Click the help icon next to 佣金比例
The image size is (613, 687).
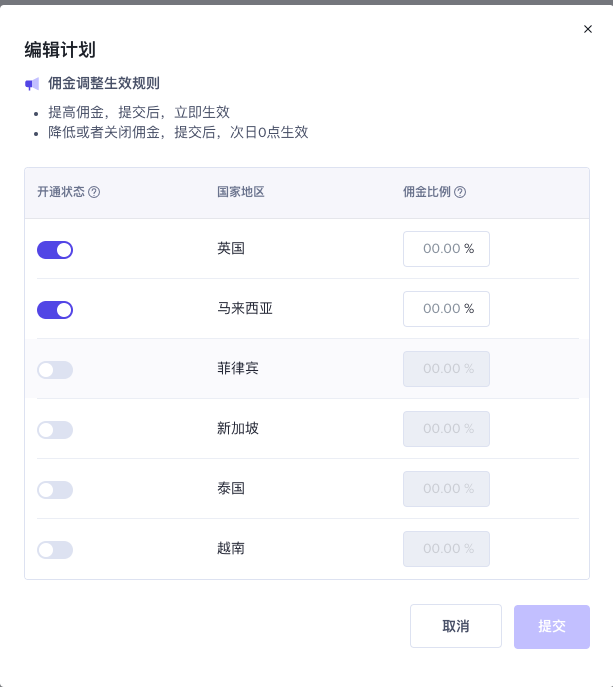coord(460,192)
